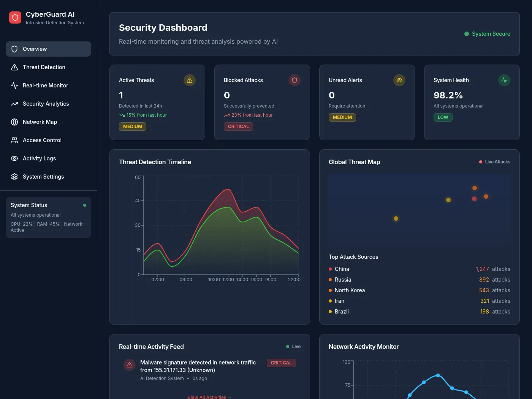Click the Overview shield icon in sidebar

click(14, 49)
